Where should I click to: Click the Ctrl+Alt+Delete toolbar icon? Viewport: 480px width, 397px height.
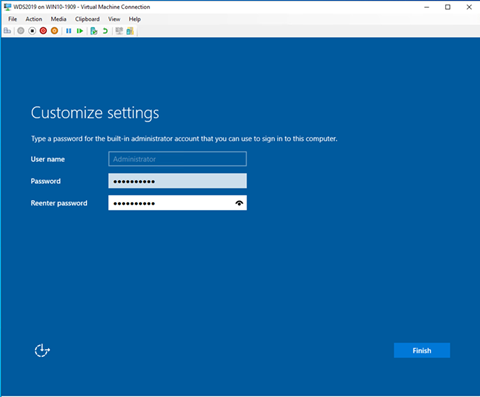7,31
